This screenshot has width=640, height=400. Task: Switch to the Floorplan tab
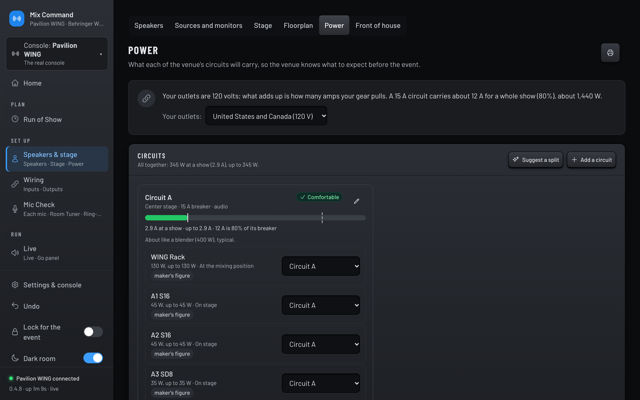pos(298,25)
